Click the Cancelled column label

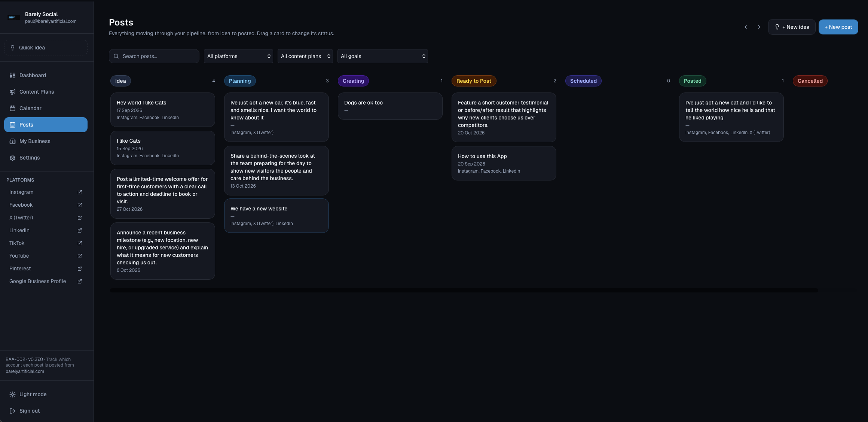(810, 81)
